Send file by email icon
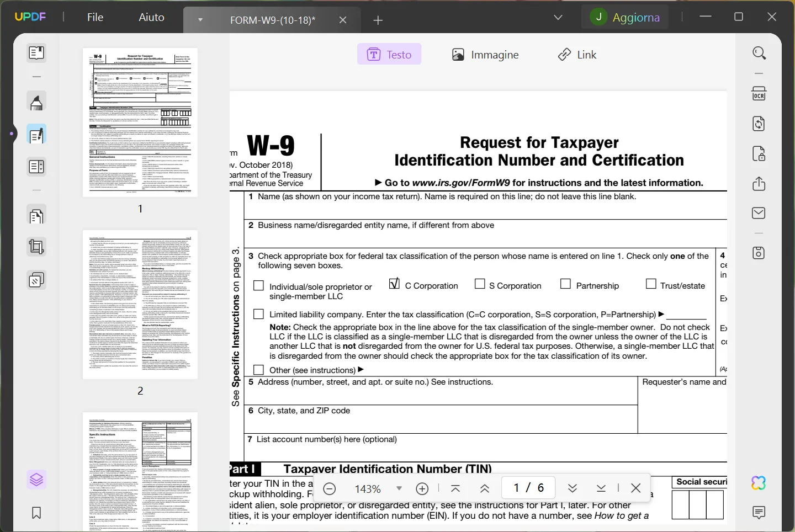Viewport: 795px width, 532px height. tap(759, 213)
